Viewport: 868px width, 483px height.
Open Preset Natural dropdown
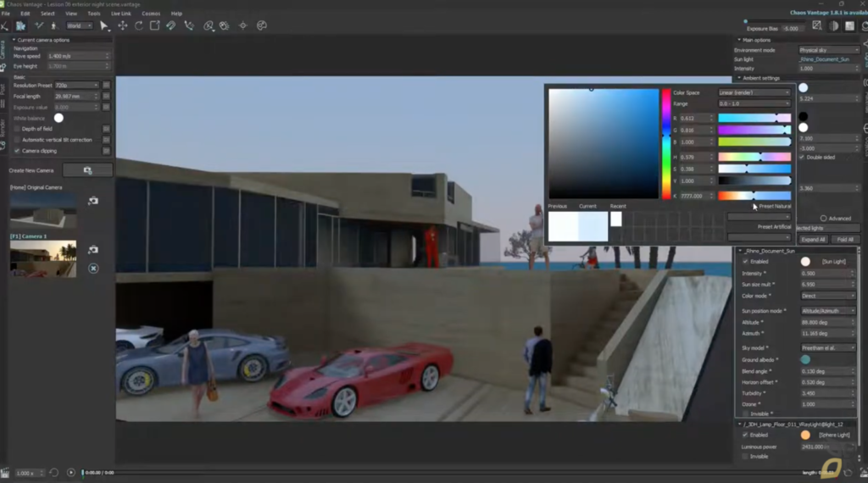(x=759, y=217)
